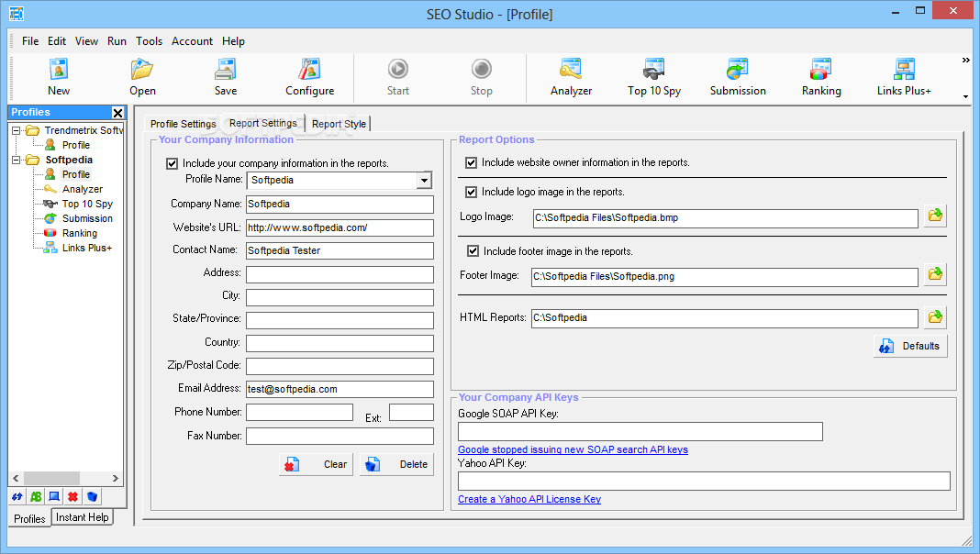The width and height of the screenshot is (980, 554).
Task: Open the Submission tool from the toolbar
Action: (738, 77)
